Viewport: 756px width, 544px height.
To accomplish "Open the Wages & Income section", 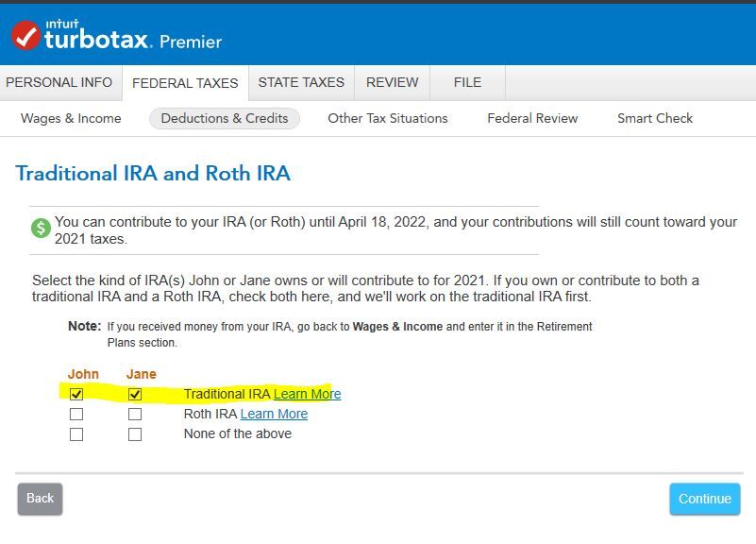I will [71, 119].
